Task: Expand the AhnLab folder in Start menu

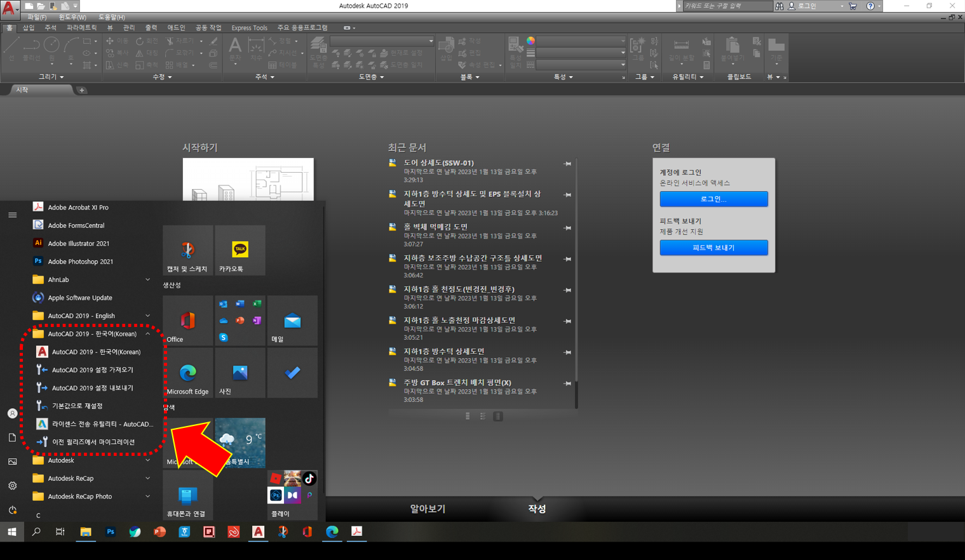Action: pos(147,279)
